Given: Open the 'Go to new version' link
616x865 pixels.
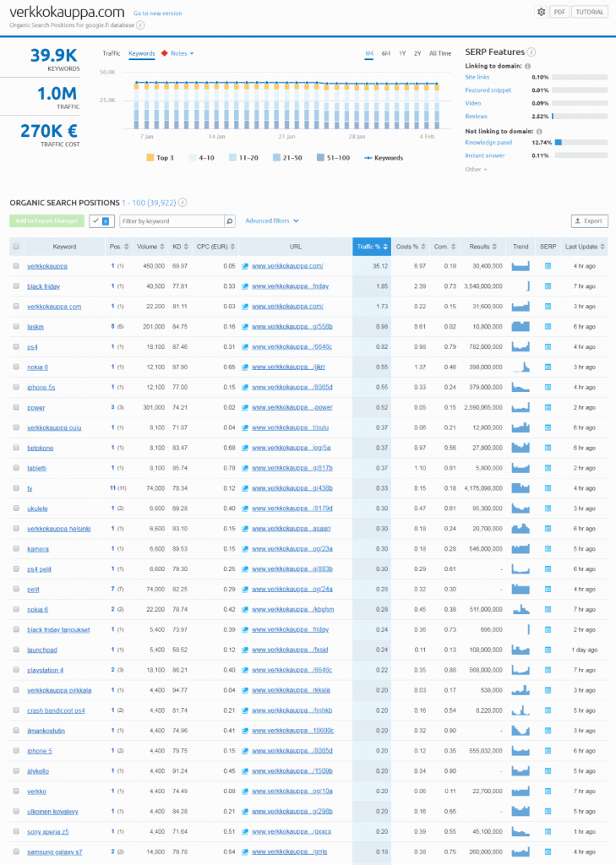Looking at the screenshot, I should 157,14.
